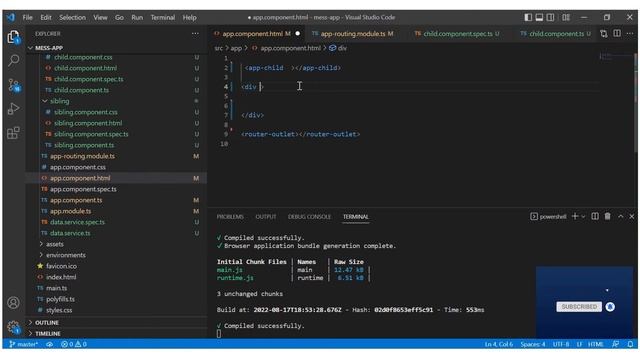Screen dimensions: 640x360
Task: Open editor more actions ellipsis
Action: pos(631,33)
